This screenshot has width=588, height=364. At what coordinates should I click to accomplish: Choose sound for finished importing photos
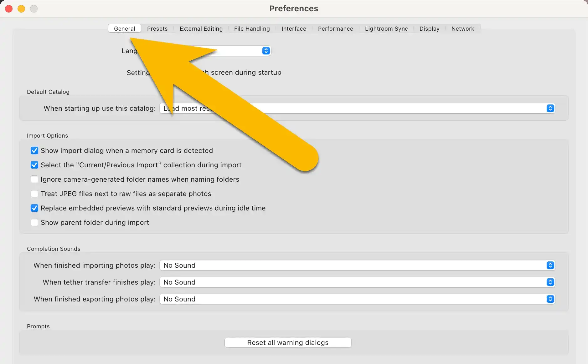(x=357, y=265)
